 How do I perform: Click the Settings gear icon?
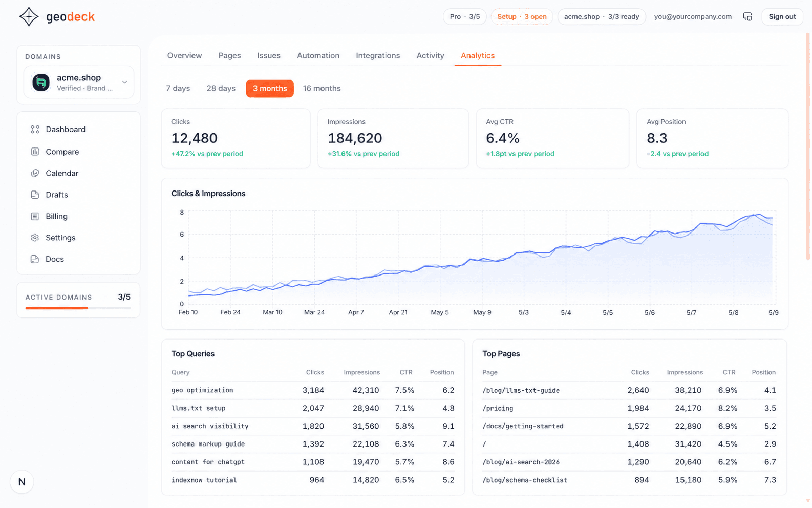click(x=35, y=238)
